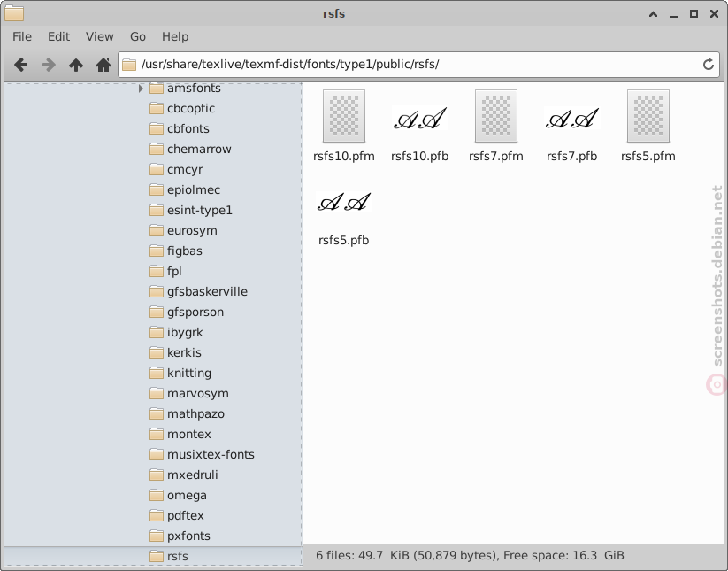Click the esint-type1 folder icon
Screen dimensions: 728x571
tap(157, 211)
